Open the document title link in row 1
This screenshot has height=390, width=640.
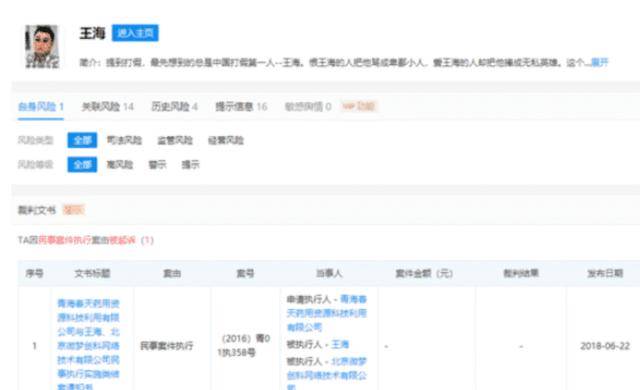89,345
